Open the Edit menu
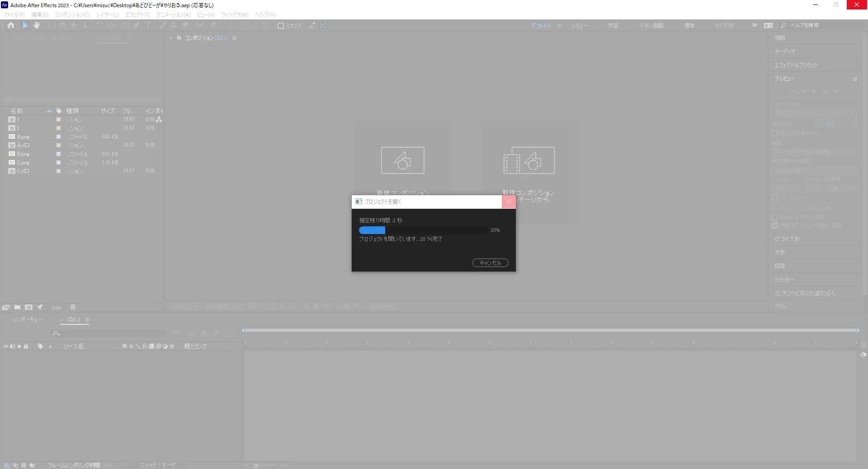The image size is (868, 469). 40,15
